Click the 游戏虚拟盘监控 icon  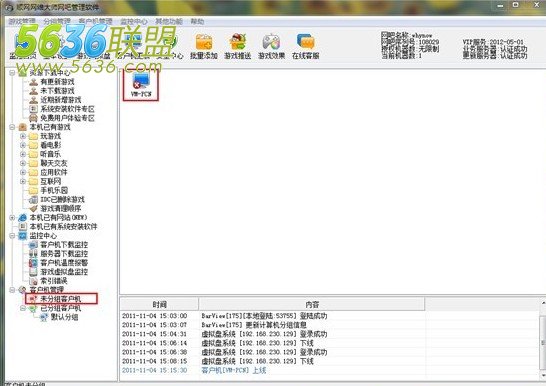click(33, 272)
